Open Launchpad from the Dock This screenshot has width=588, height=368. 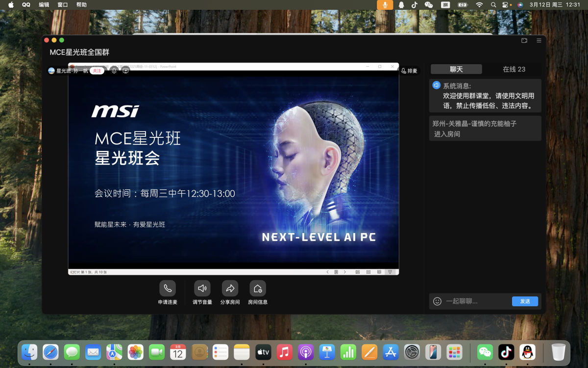click(x=454, y=352)
